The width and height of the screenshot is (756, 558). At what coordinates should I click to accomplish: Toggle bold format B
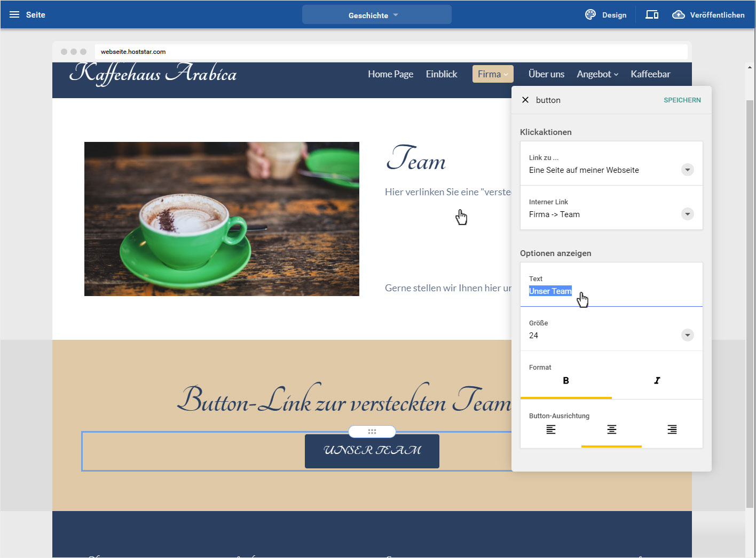click(x=566, y=380)
